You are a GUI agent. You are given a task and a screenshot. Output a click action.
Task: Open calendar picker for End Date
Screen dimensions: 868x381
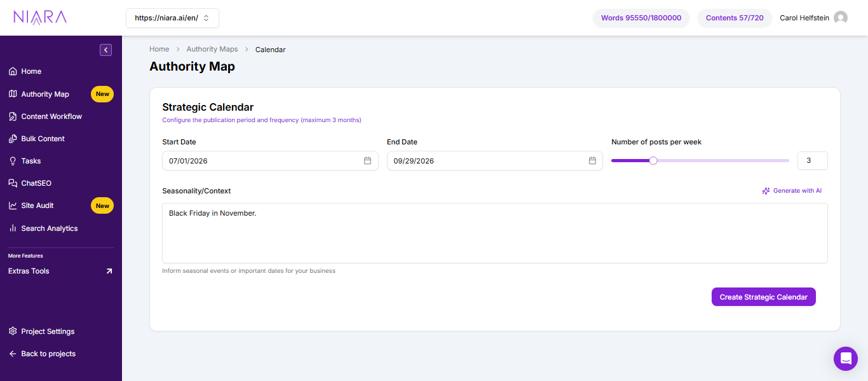592,161
